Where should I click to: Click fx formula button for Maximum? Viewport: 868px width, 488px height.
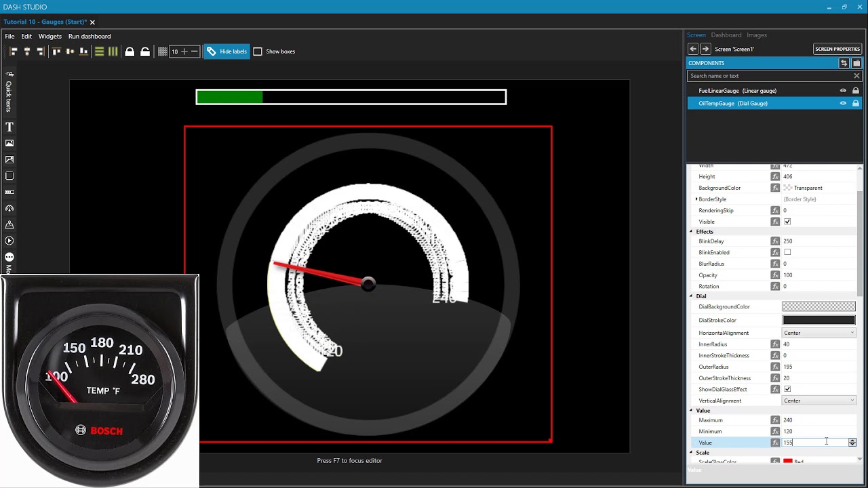coord(775,420)
